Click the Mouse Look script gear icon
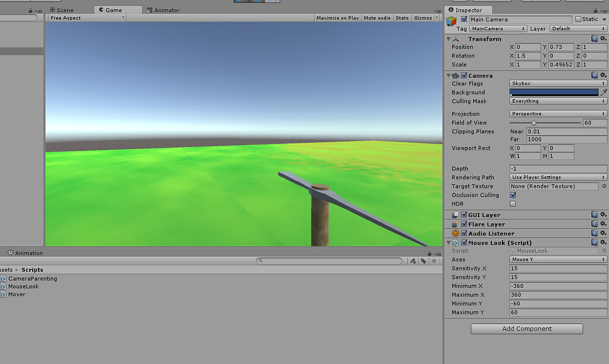609x364 pixels. (x=603, y=243)
